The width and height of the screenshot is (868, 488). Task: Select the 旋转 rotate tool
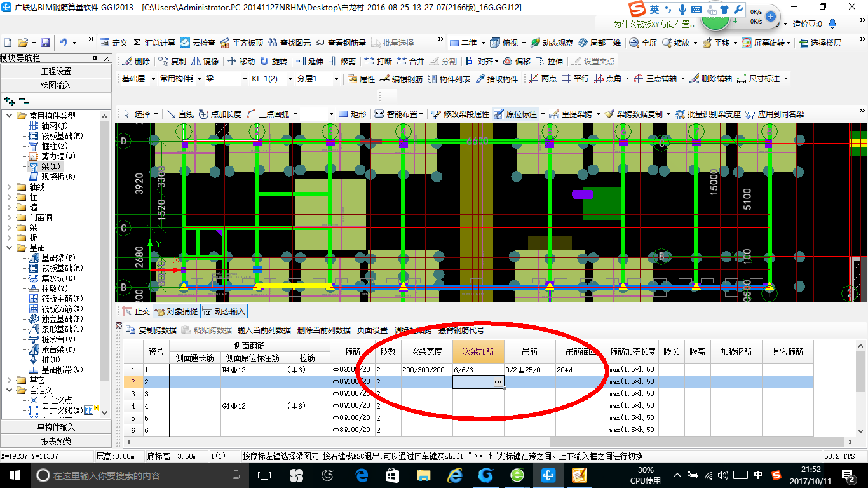[x=273, y=62]
